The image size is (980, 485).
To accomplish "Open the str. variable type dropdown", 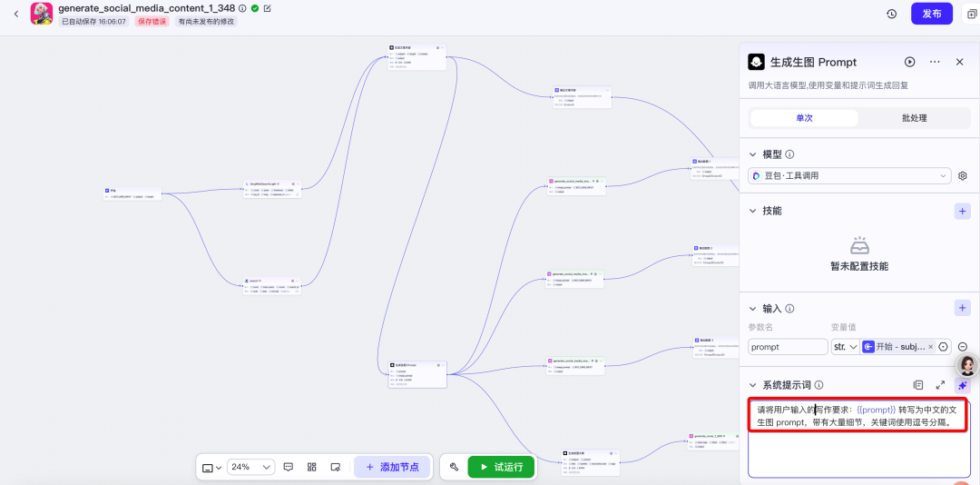I will [x=845, y=347].
